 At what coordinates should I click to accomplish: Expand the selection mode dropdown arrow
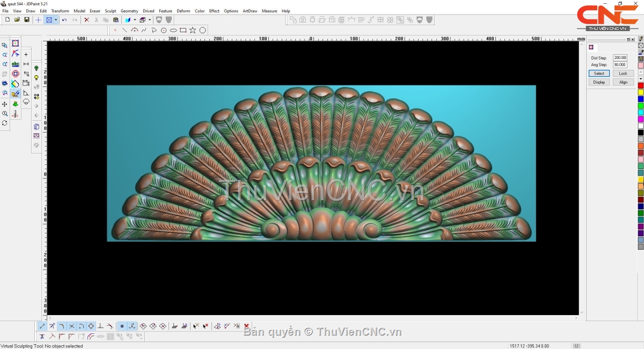[x=56, y=20]
